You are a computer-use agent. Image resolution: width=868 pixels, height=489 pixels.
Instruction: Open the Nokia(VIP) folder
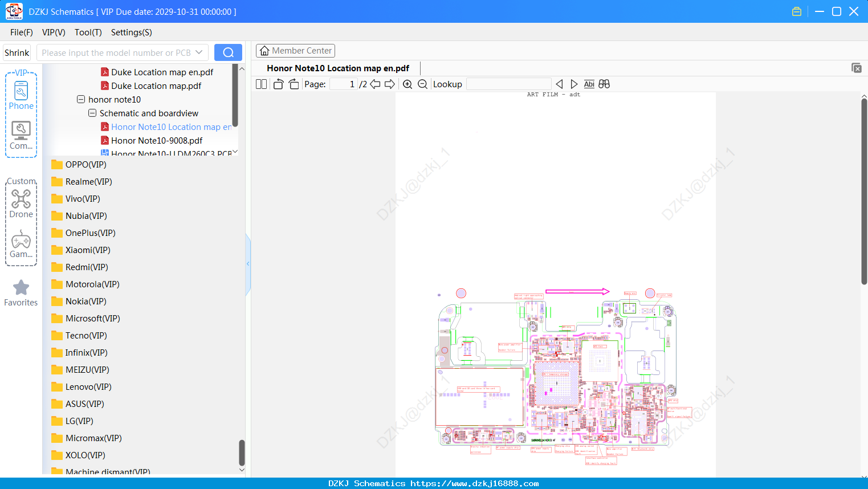click(x=79, y=301)
